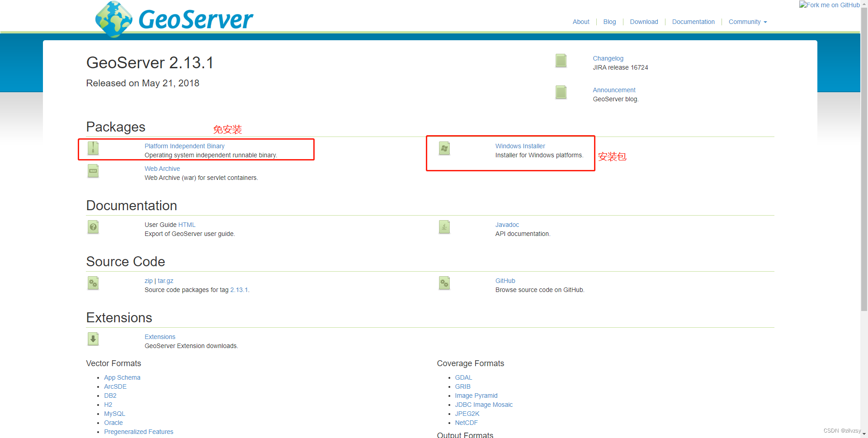Screen dimensions: 868x438
Task: Open the App Schema extension link
Action: tap(122, 377)
